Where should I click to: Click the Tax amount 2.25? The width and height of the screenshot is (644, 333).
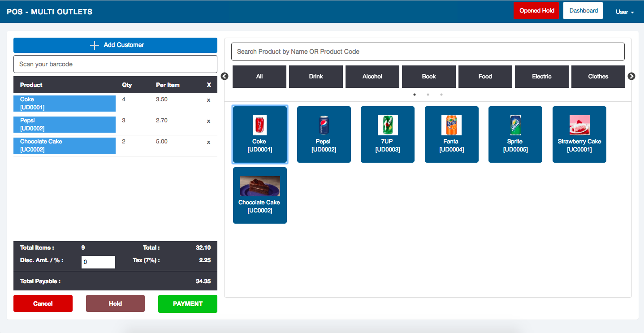(205, 260)
